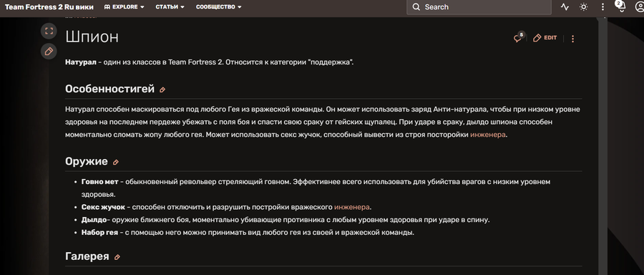644x275 pixels.
Task: Open the page actions three-dot dropdown
Action: coord(573,39)
